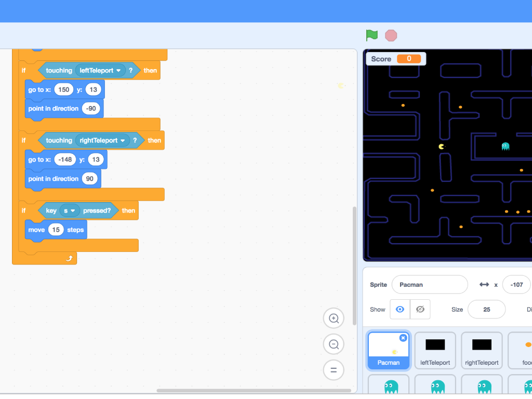
Task: Delete the Pacman sprite with X
Action: [403, 338]
